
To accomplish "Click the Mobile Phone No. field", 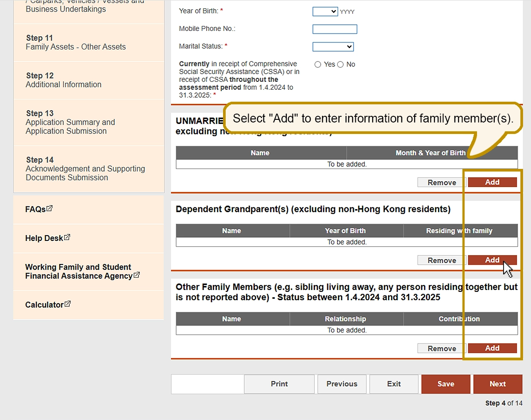I will tap(335, 29).
